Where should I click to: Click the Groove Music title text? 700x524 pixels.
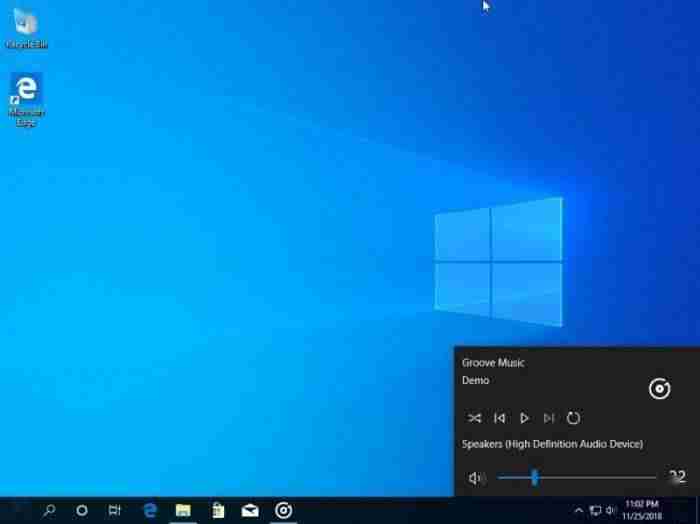click(493, 362)
